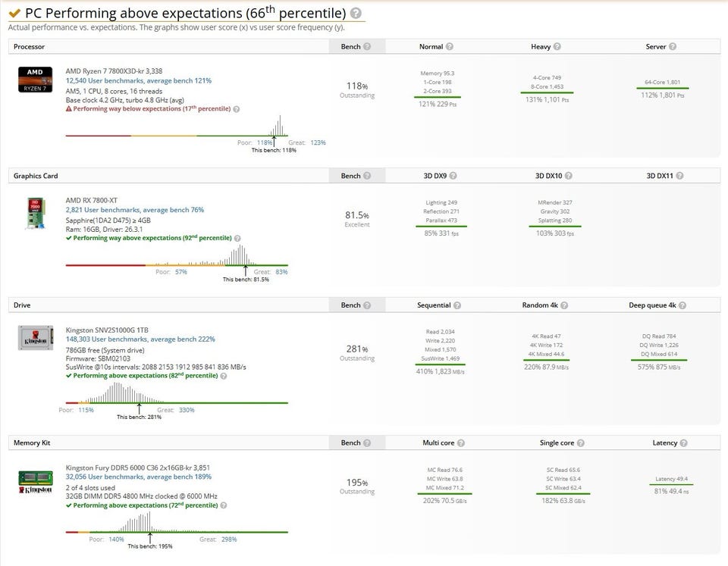Open 148,303 User benchmarks link for Kingston drive

[x=140, y=339]
